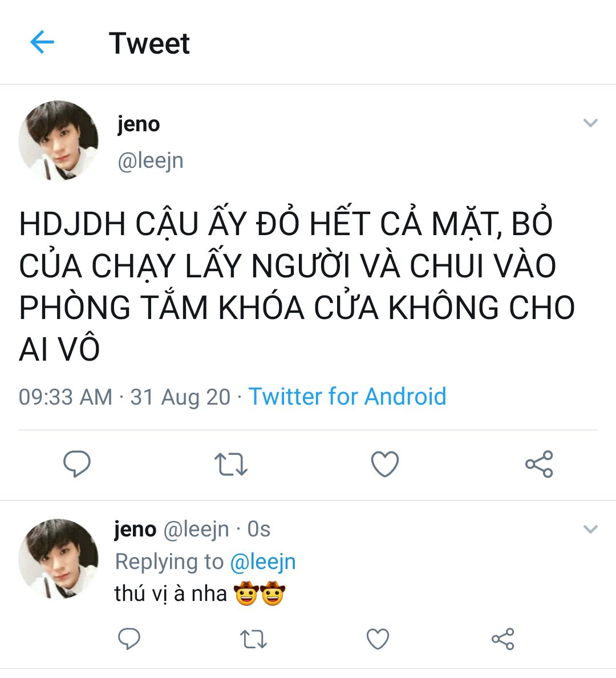Like the main tweet with heart icon

tap(385, 464)
